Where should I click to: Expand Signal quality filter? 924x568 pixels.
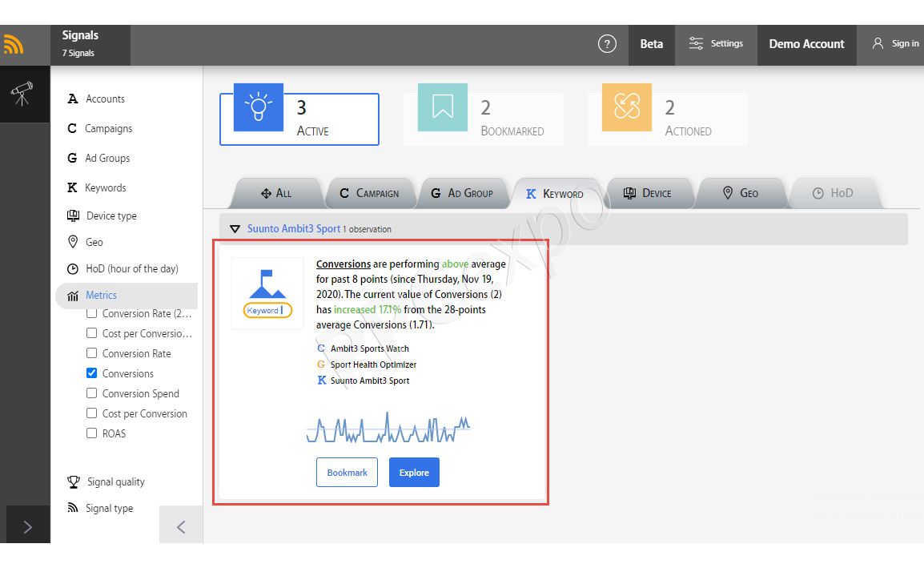tap(106, 482)
